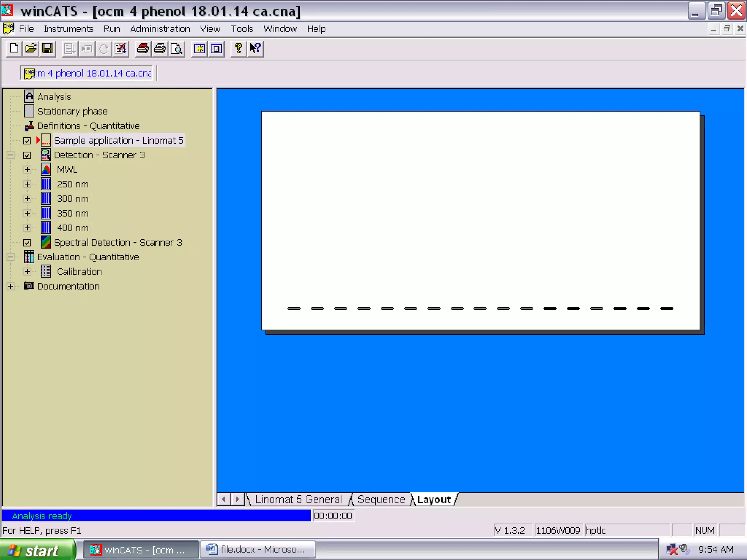Toggle the Detection Scanner 3 checkbox

point(27,155)
